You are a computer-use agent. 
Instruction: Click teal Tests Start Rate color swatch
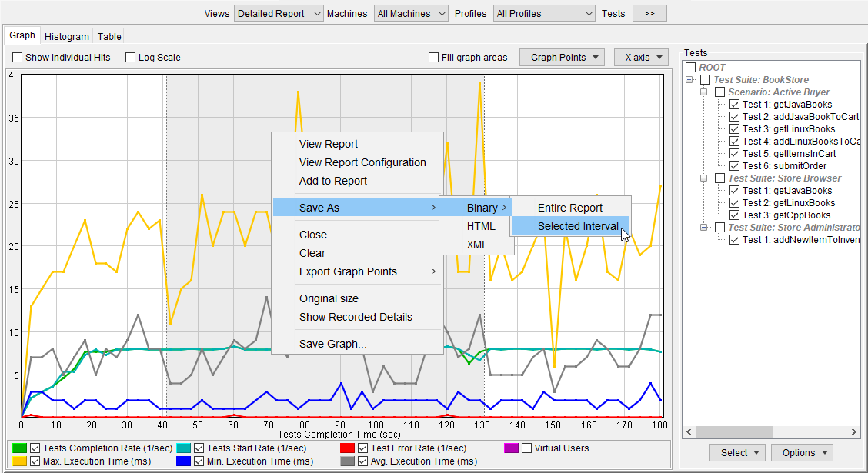pos(183,448)
